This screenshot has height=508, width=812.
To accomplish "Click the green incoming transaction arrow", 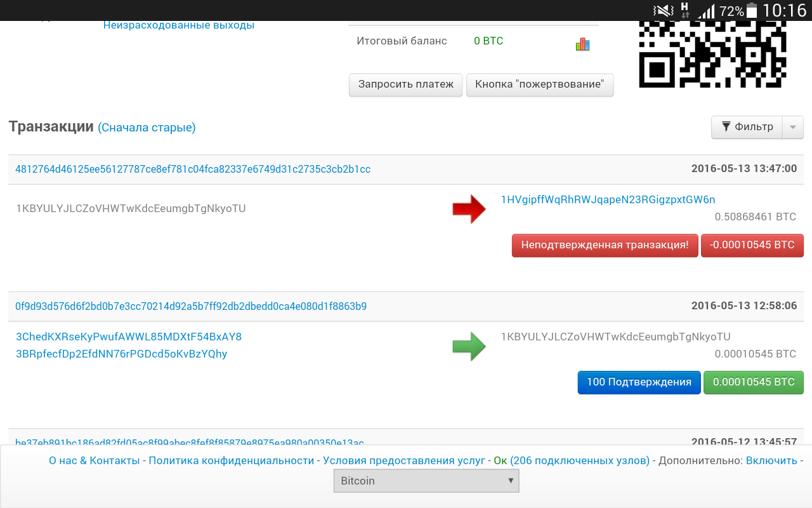I will (x=469, y=346).
